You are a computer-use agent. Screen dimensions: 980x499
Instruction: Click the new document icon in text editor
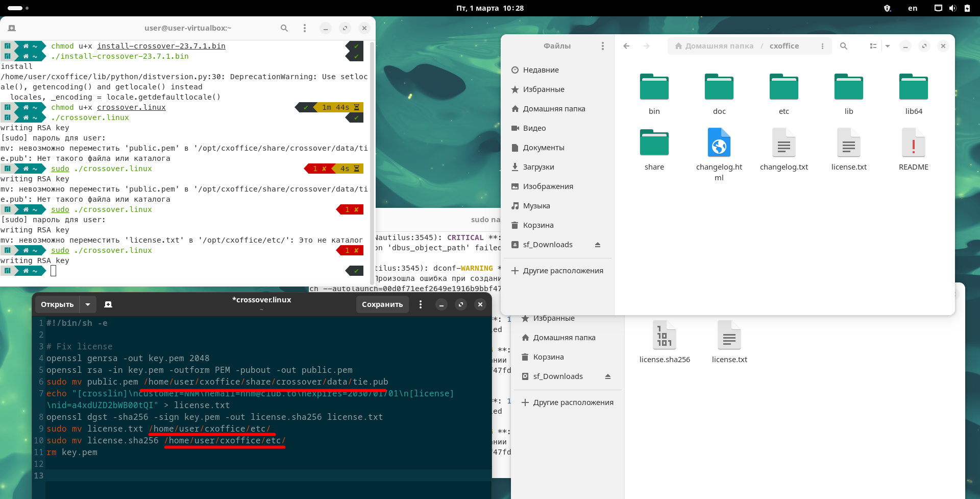pos(108,304)
